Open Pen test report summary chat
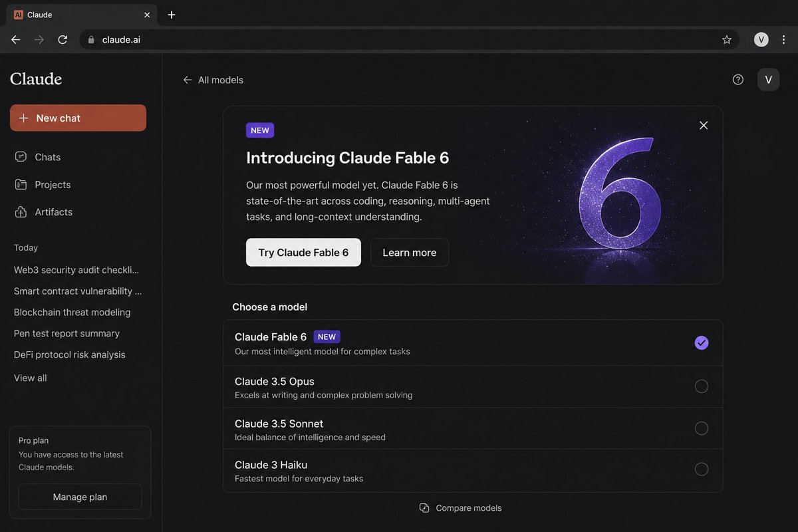Image resolution: width=798 pixels, height=532 pixels. (66, 334)
